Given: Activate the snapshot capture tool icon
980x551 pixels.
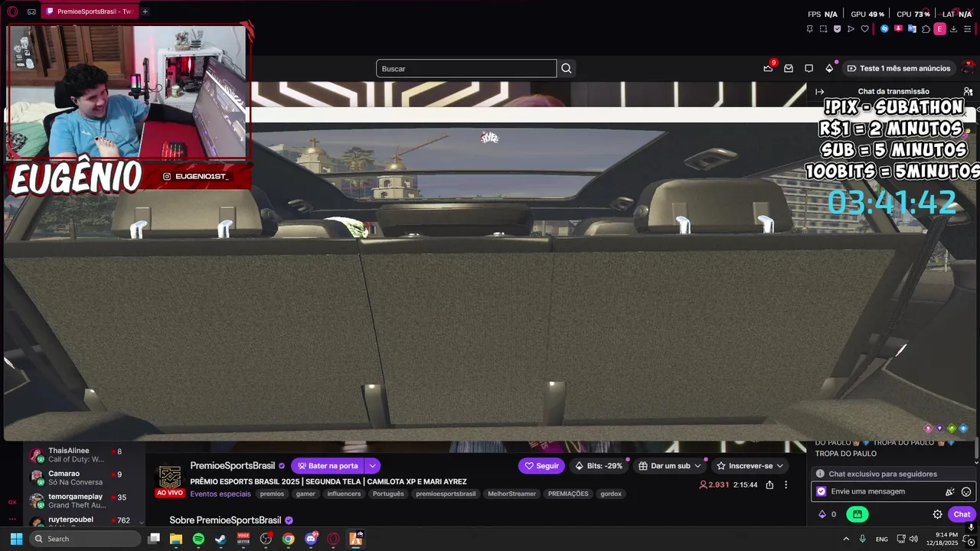Looking at the screenshot, I should (x=823, y=29).
